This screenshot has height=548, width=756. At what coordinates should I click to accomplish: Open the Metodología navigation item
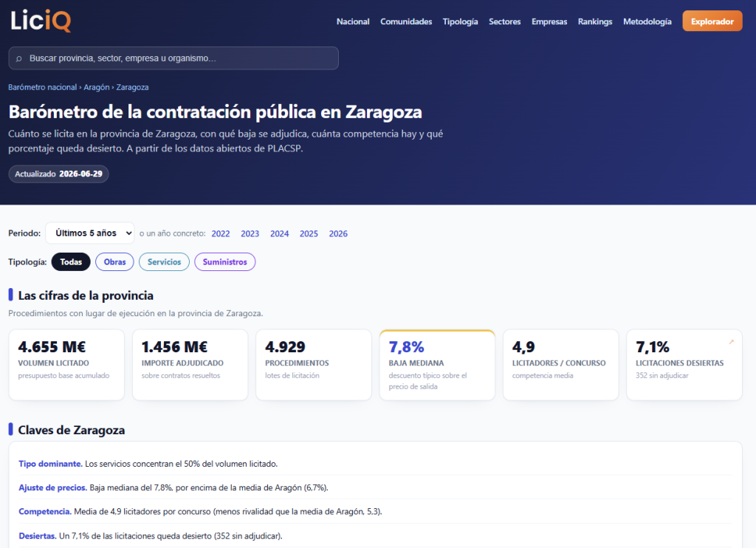647,21
